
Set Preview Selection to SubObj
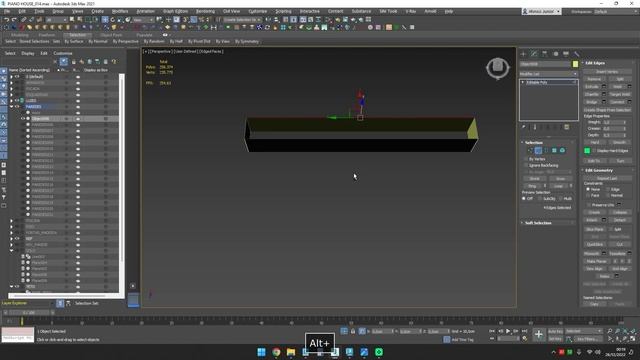(540, 199)
